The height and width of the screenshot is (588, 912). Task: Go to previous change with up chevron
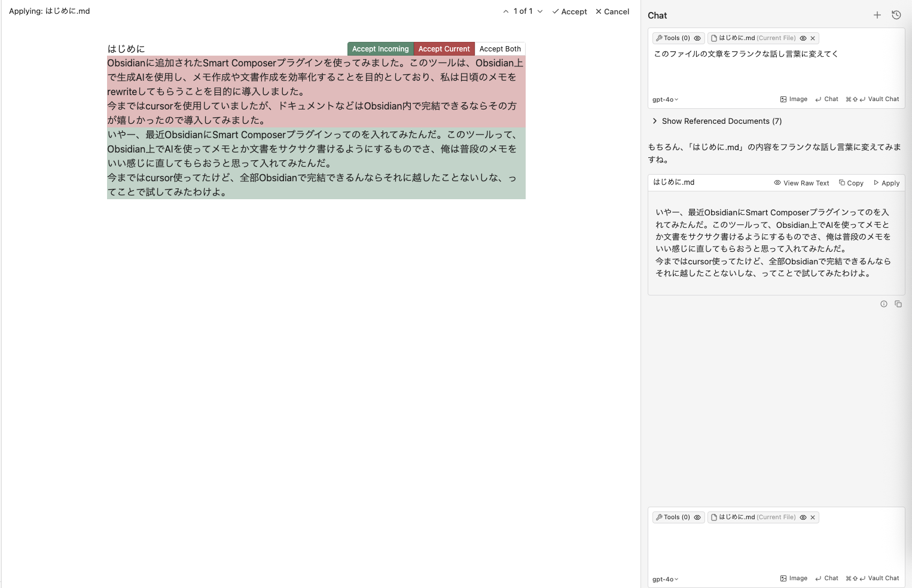pos(506,11)
